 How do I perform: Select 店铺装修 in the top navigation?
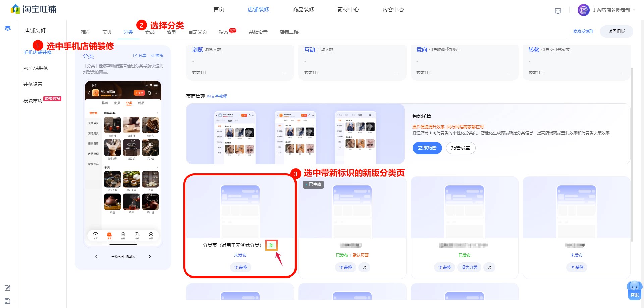pos(258,9)
